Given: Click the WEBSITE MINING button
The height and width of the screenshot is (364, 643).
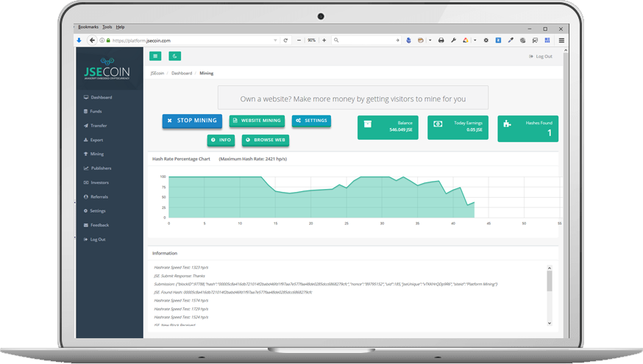Looking at the screenshot, I should 257,121.
